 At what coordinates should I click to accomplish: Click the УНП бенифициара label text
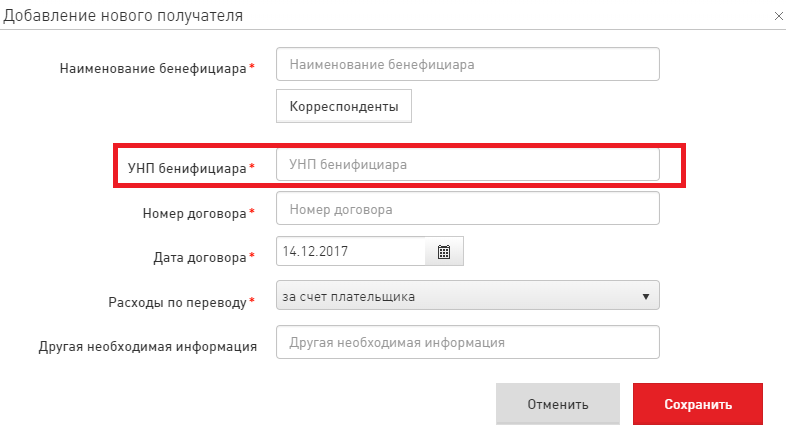tap(187, 168)
